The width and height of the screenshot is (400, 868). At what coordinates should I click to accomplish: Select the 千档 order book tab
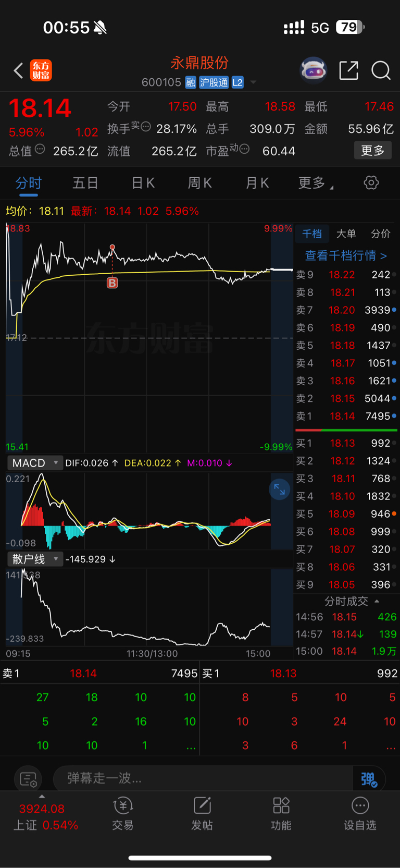312,234
